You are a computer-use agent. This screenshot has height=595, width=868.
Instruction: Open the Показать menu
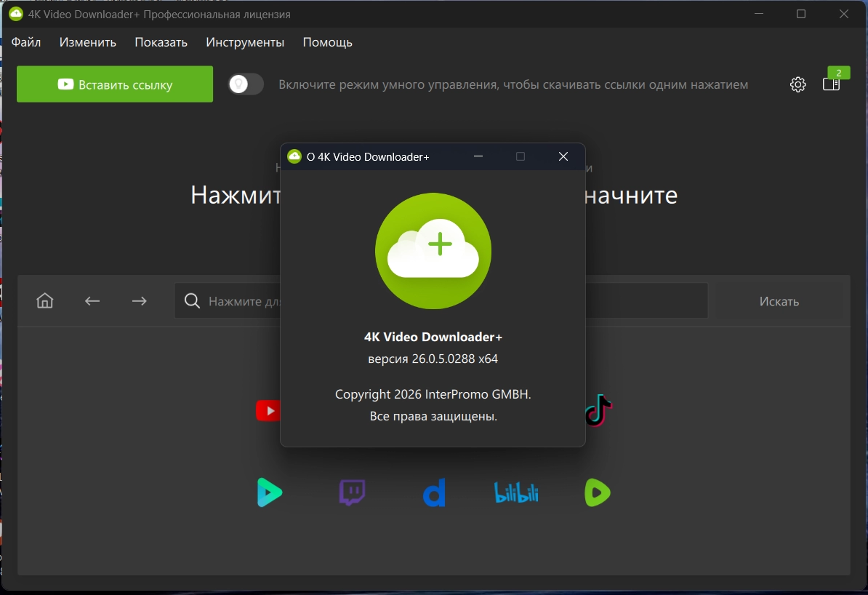click(161, 42)
